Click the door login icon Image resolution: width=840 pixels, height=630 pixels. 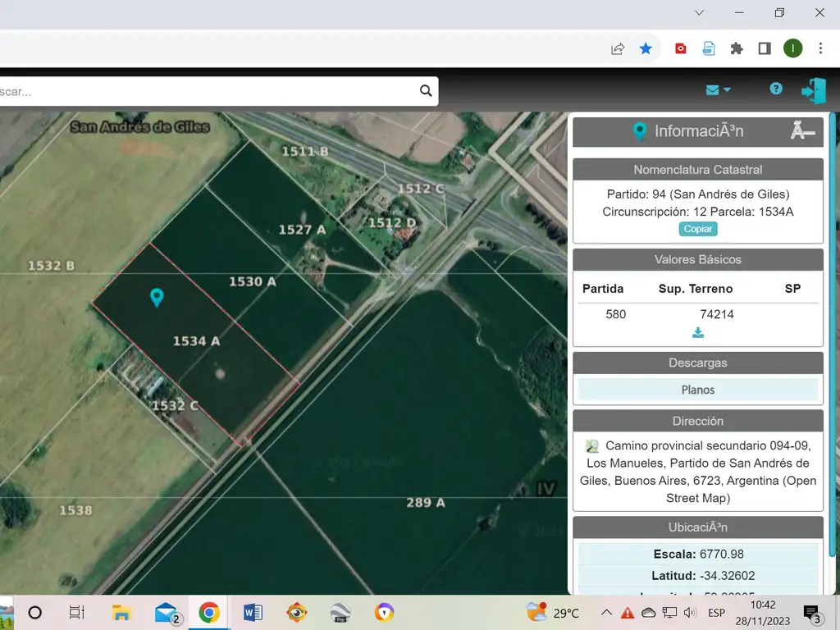coord(813,90)
